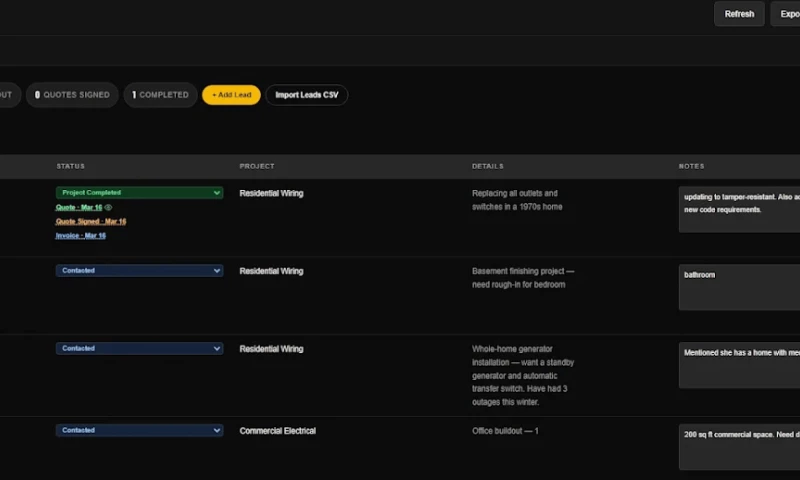Click the yellow Add Lead button

coord(231,95)
